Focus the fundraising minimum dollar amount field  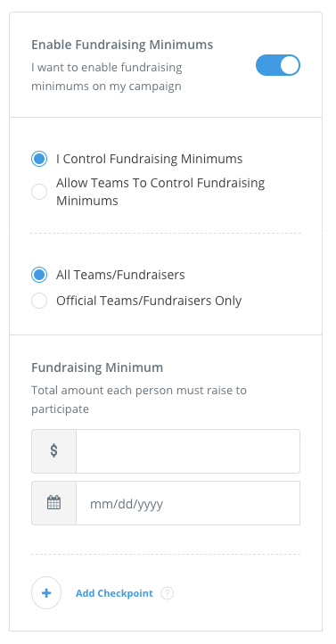click(x=188, y=451)
